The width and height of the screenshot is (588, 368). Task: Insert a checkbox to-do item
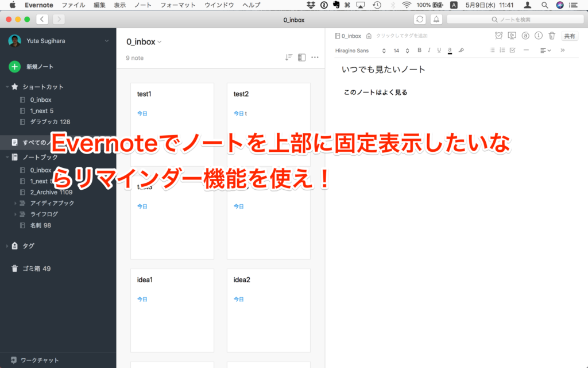click(x=512, y=51)
